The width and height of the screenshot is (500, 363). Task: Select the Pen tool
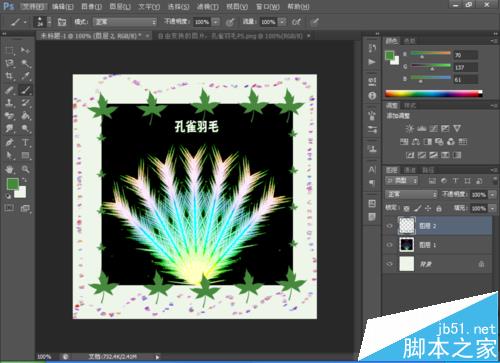(x=9, y=142)
